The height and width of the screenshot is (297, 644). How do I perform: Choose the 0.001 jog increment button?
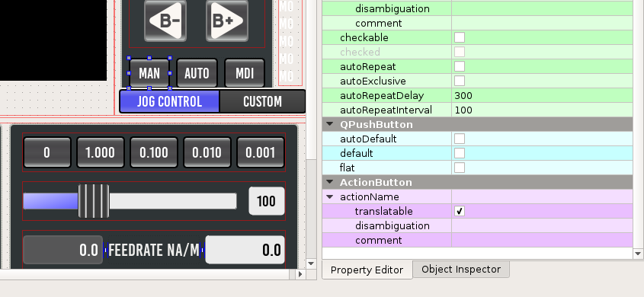pyautogui.click(x=261, y=152)
